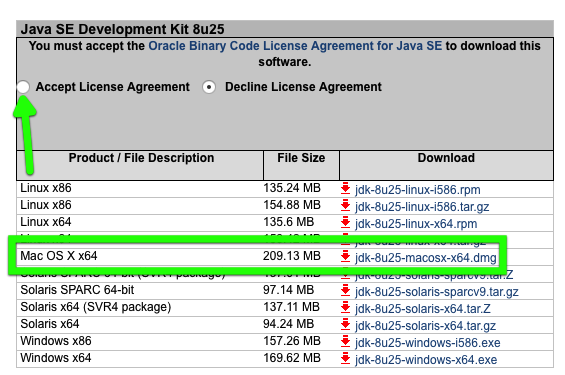Click the 135.6 MB file size
This screenshot has height=375, width=565.
[x=288, y=222]
